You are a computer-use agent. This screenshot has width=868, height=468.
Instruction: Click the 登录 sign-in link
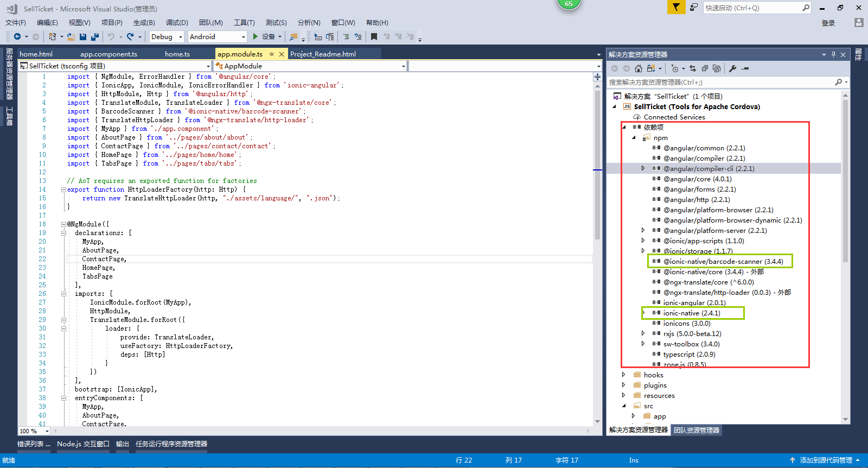click(828, 23)
